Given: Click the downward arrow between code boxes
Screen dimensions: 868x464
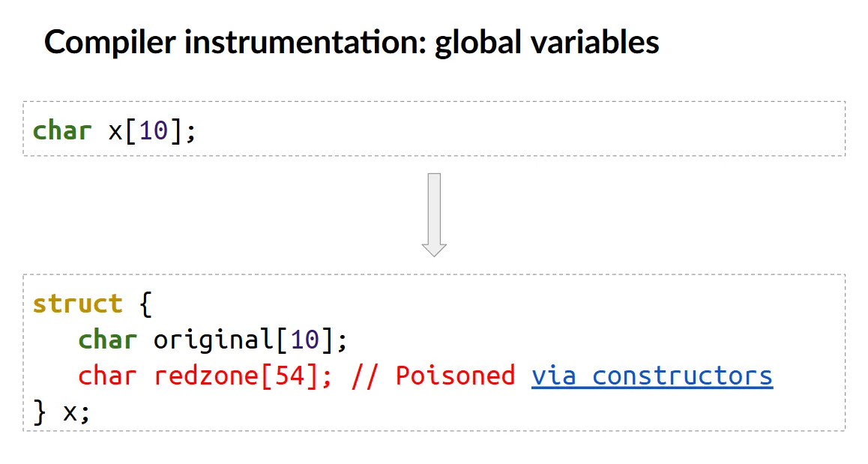Looking at the screenshot, I should click(x=434, y=215).
